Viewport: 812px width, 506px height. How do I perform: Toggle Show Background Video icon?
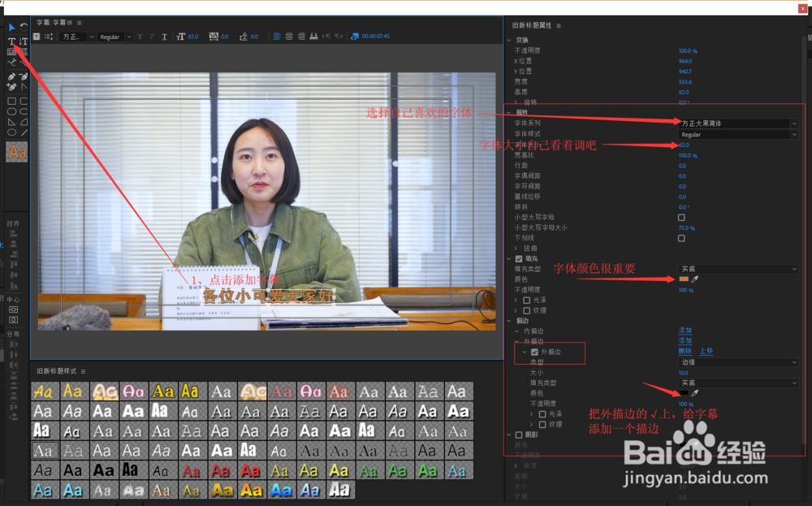[355, 37]
